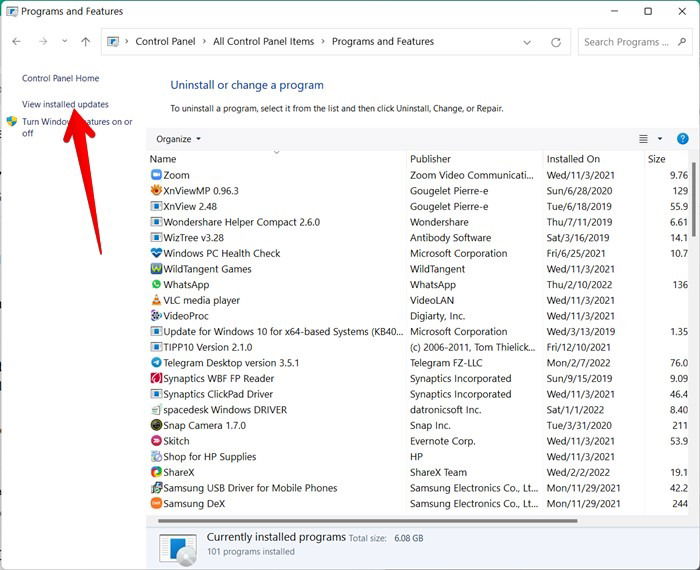Open the view options dropdown arrow
Image resolution: width=700 pixels, height=570 pixels.
coord(660,139)
